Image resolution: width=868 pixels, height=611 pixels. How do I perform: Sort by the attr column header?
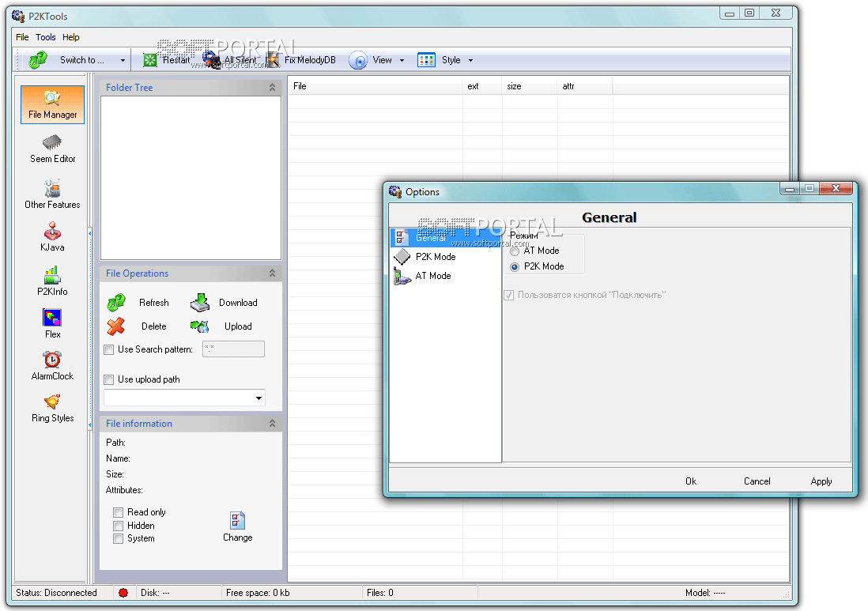(584, 86)
